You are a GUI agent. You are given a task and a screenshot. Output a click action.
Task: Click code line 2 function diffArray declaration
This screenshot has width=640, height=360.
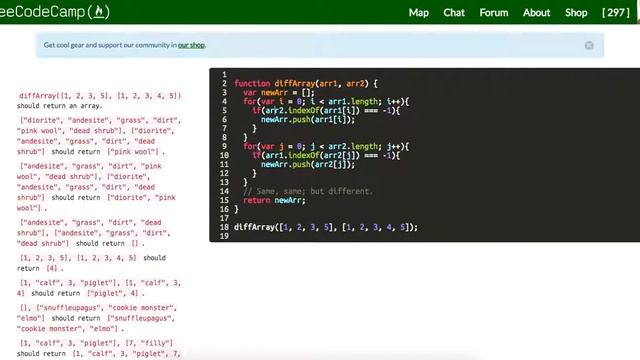[x=306, y=84]
